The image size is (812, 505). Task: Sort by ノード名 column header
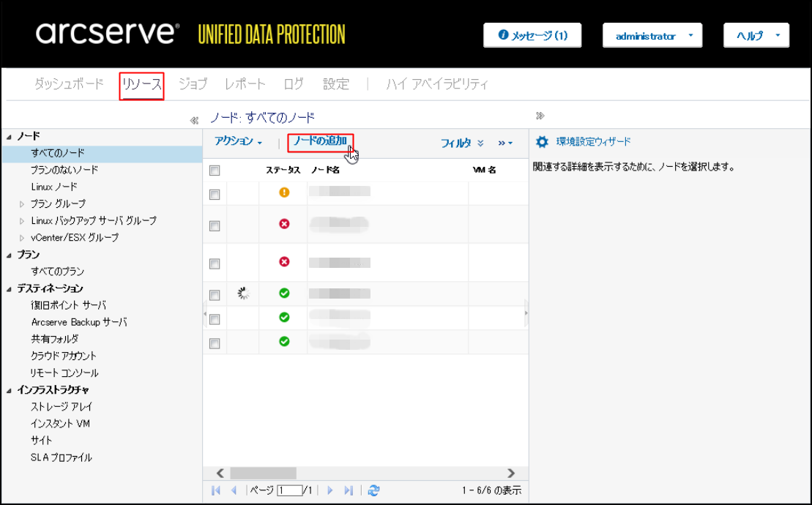point(325,170)
